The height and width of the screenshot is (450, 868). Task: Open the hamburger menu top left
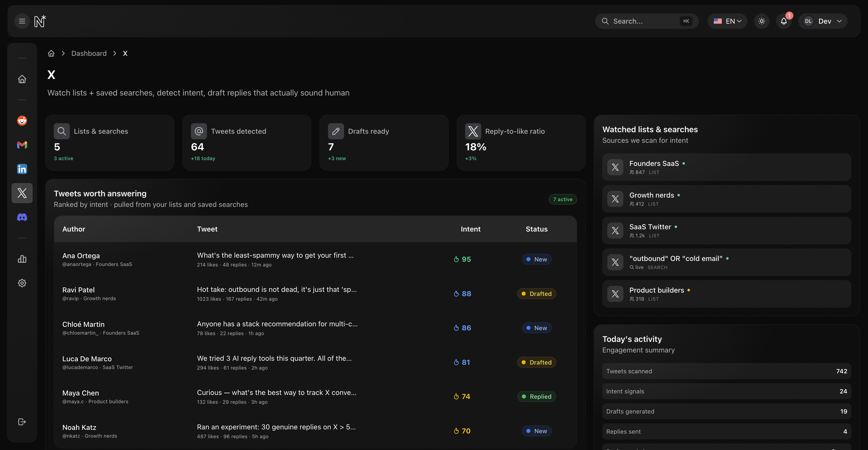pos(22,21)
